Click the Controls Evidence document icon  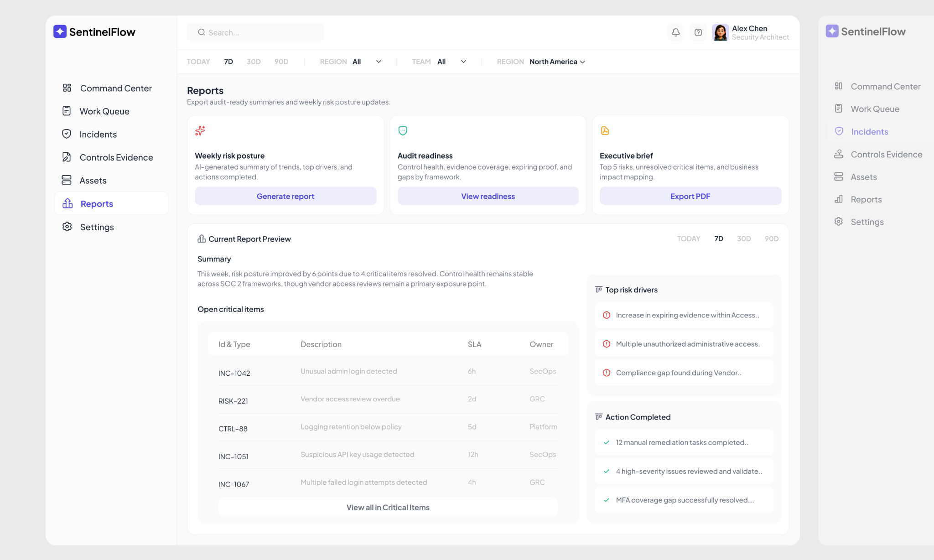[67, 157]
